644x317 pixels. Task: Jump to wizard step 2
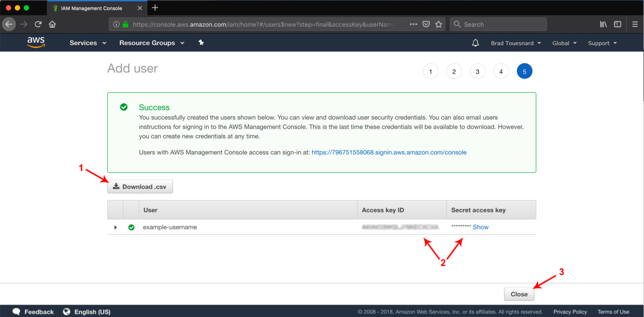coord(454,72)
